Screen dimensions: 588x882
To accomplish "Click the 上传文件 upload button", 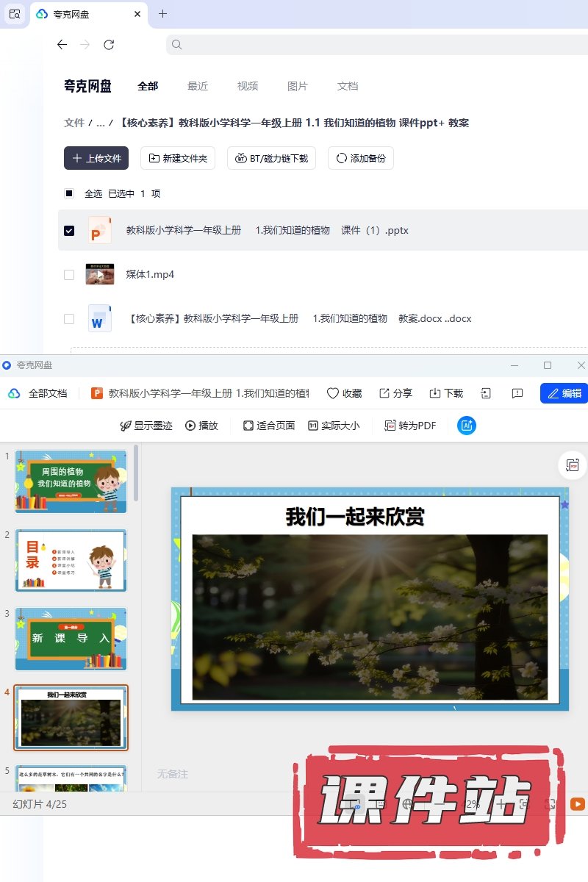I will [x=96, y=158].
